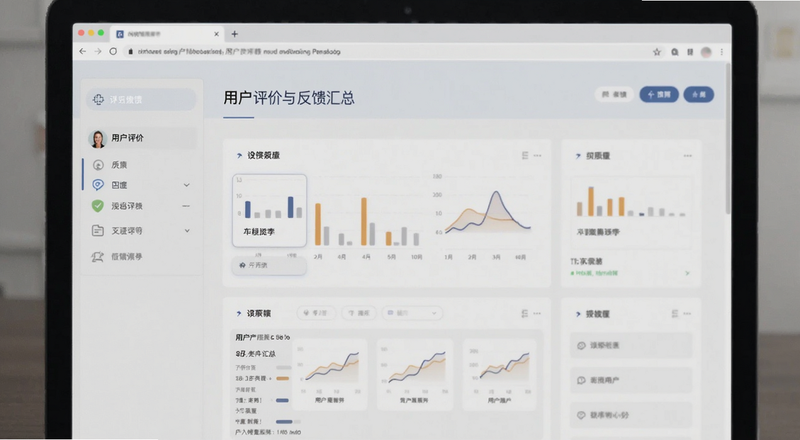The image size is (800, 440).
Task: Open 用户评价 in the sidebar
Action: [x=142, y=138]
